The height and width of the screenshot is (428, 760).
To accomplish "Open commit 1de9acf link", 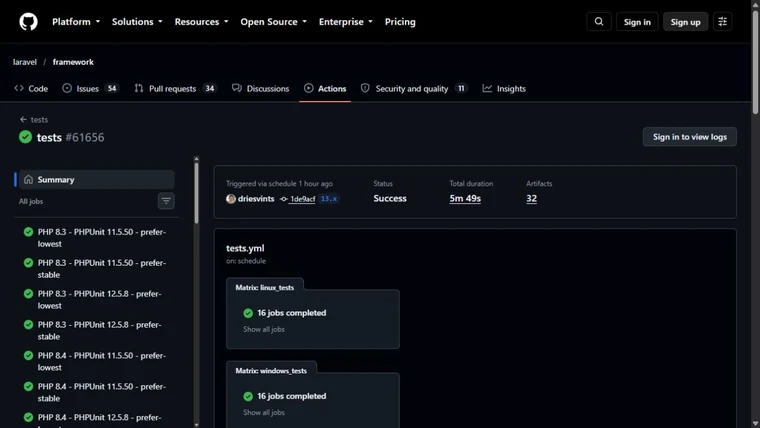I will [302, 199].
